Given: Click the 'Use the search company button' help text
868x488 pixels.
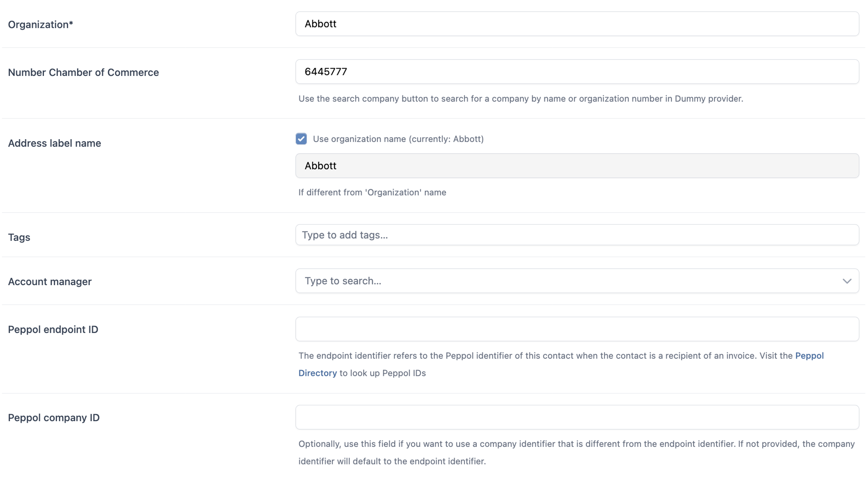Looking at the screenshot, I should tap(521, 99).
